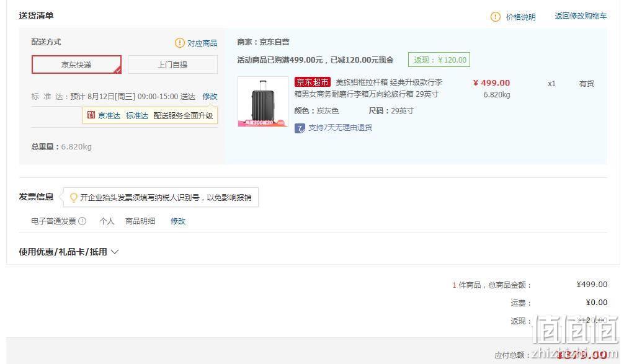Click the 运费 ¥0.00 amount
Viewport: 624px width, 364px height.
[597, 303]
